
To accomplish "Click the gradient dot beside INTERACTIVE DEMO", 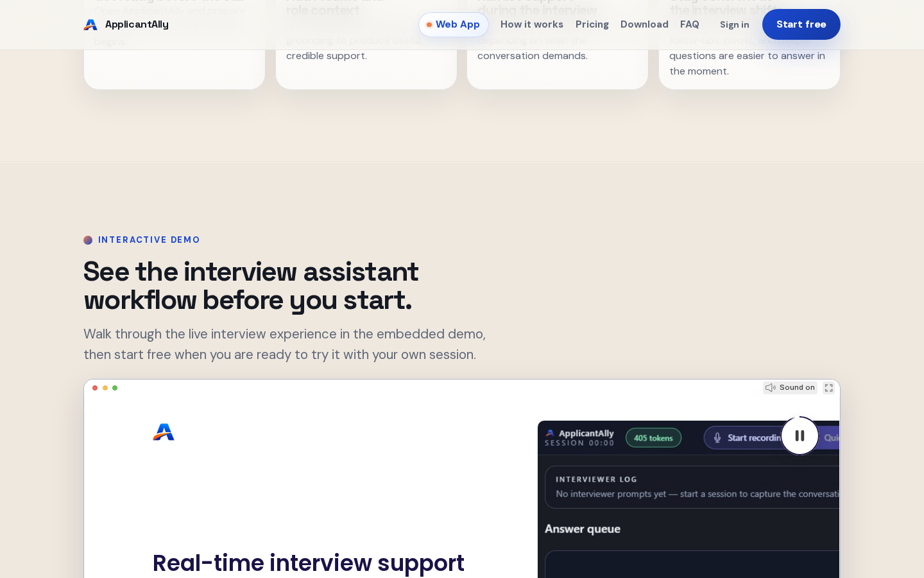I will (88, 240).
